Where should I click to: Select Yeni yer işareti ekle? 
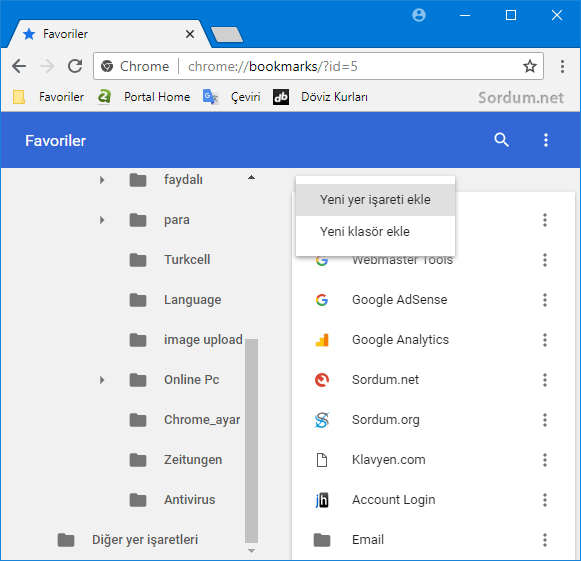click(375, 200)
